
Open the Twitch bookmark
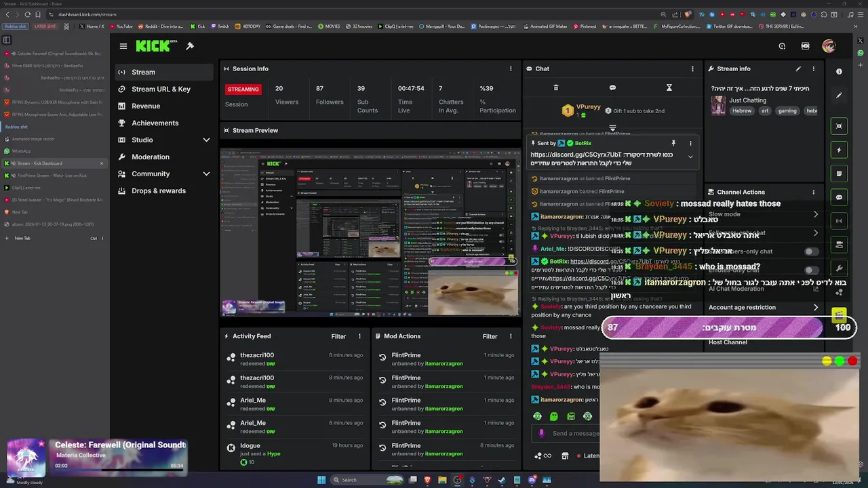[x=220, y=26]
